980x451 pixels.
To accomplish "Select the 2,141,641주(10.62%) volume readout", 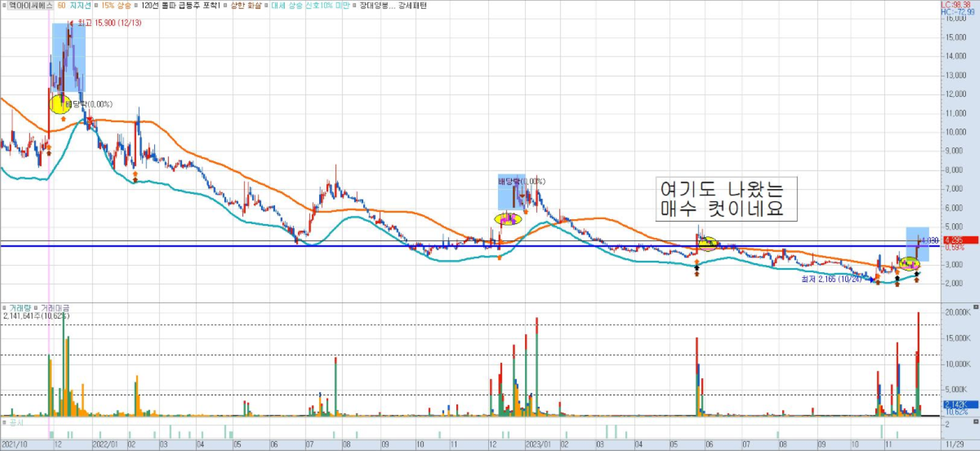I will (36, 316).
